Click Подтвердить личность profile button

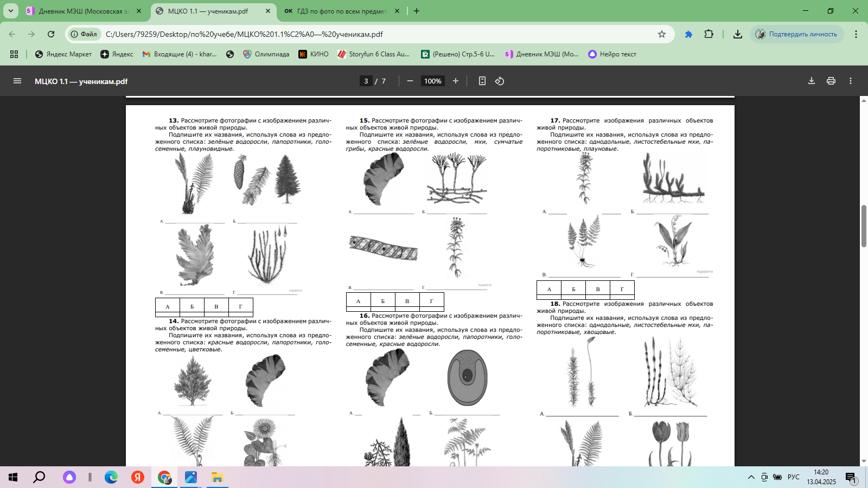tap(797, 34)
